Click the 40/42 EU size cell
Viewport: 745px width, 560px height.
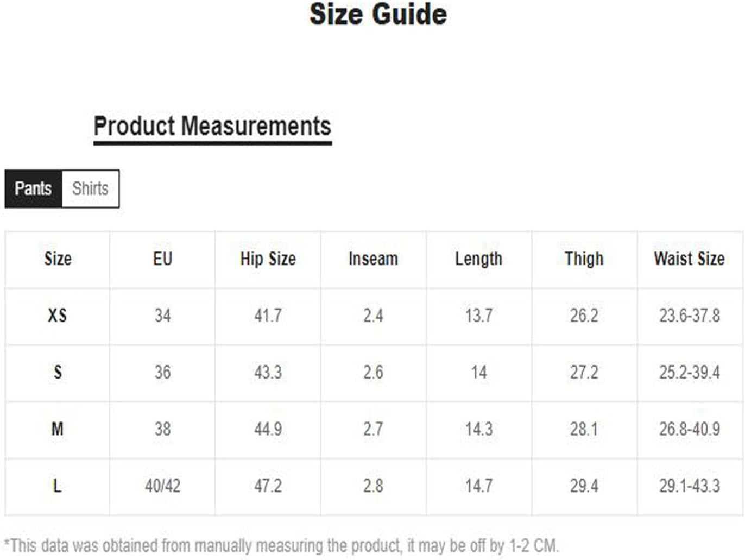coord(162,486)
